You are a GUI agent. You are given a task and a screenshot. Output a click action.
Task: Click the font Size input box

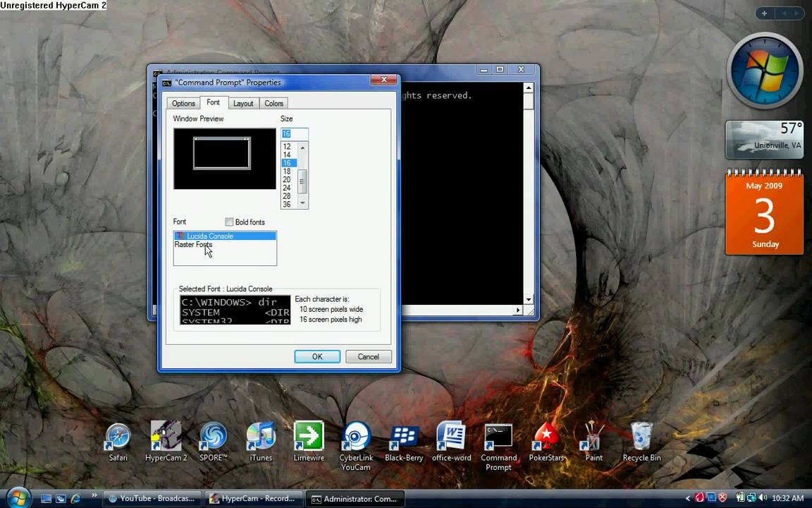tap(294, 134)
